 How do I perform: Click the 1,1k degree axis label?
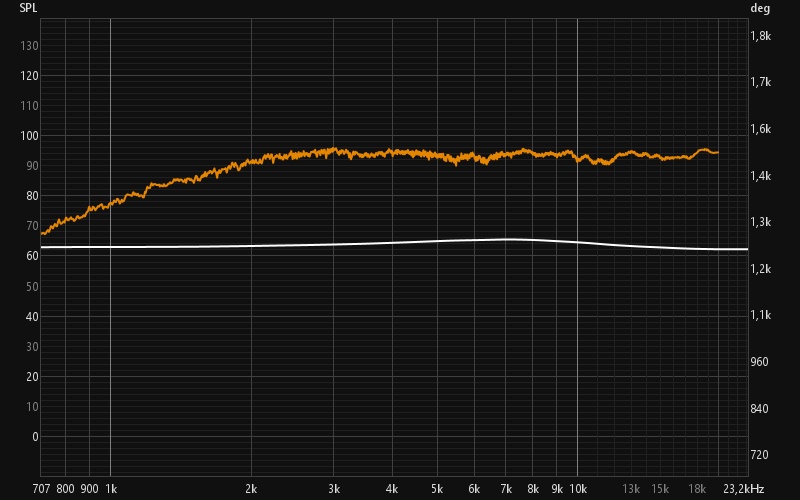760,315
